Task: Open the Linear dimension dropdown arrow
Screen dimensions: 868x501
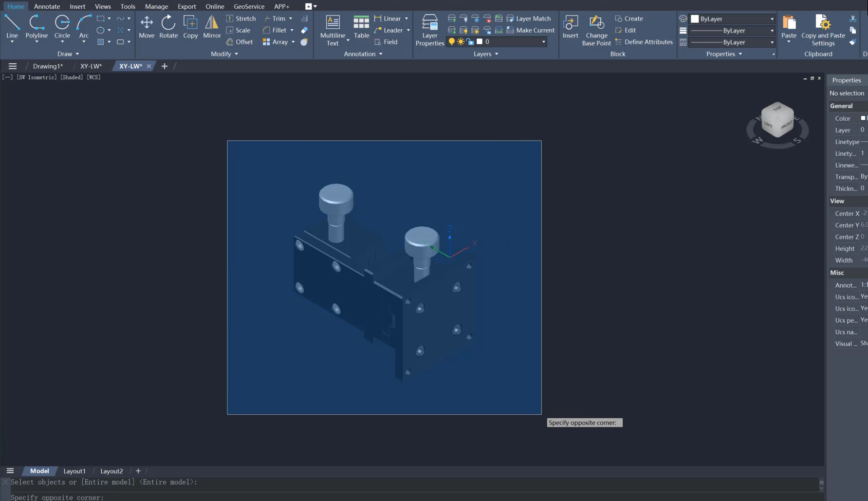Action: (406, 19)
